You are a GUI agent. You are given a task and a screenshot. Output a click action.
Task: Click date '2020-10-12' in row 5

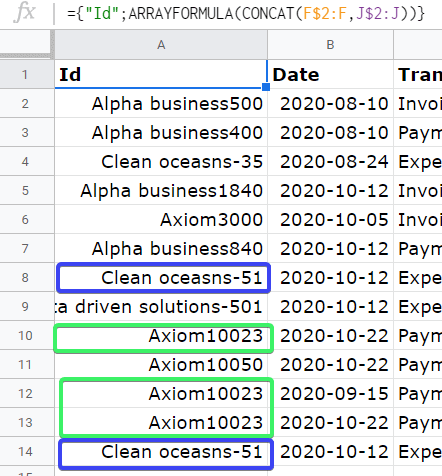pyautogui.click(x=330, y=191)
